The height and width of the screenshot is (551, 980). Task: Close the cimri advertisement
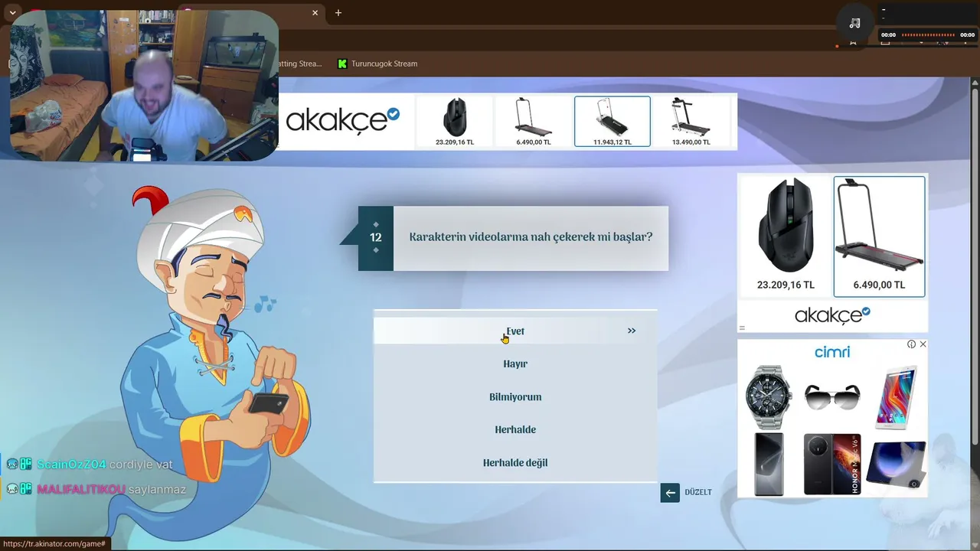[923, 344]
